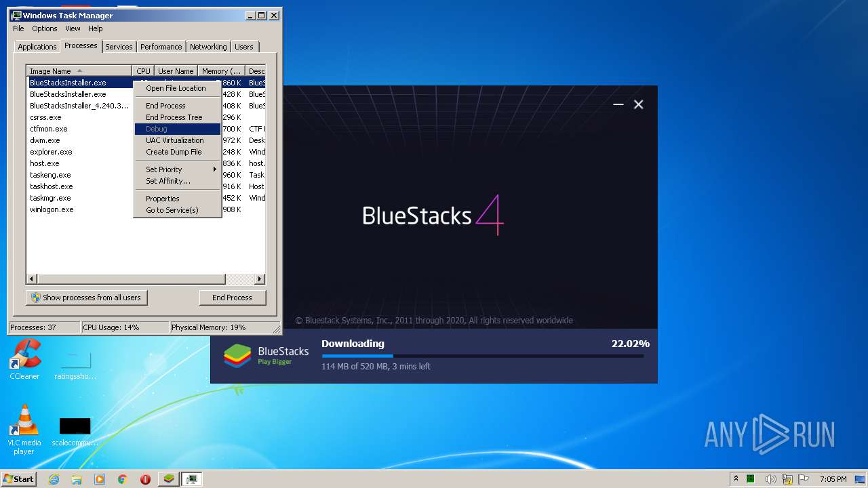Viewport: 868px width, 488px height.
Task: Click the BlueStacks download progress bar
Action: point(482,355)
